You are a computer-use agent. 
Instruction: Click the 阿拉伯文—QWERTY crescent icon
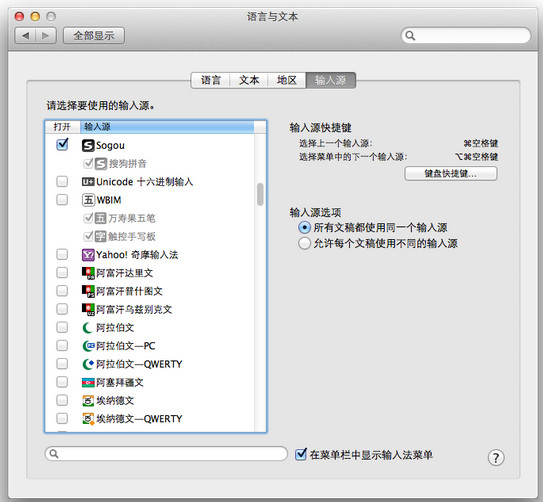(x=88, y=364)
